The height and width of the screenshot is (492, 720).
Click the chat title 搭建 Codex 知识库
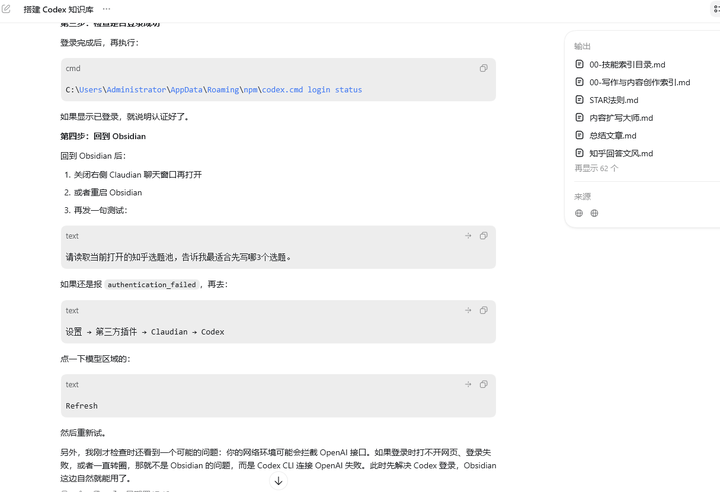[x=58, y=9]
